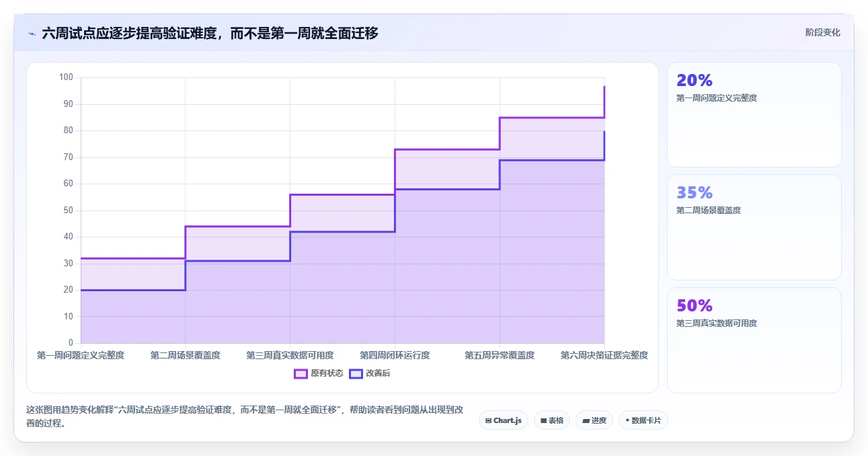
Task: Click the purple 原有状态 legend swatch
Action: 301,373
